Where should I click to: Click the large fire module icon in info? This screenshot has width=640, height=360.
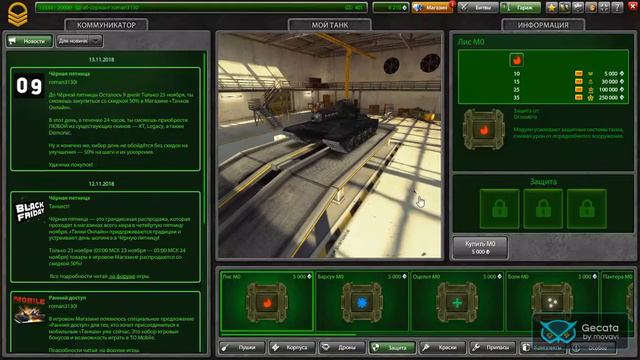(x=484, y=130)
